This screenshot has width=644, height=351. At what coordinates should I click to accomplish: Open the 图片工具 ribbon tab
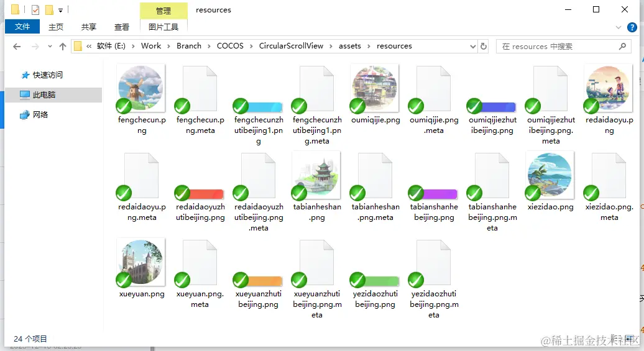pyautogui.click(x=163, y=27)
